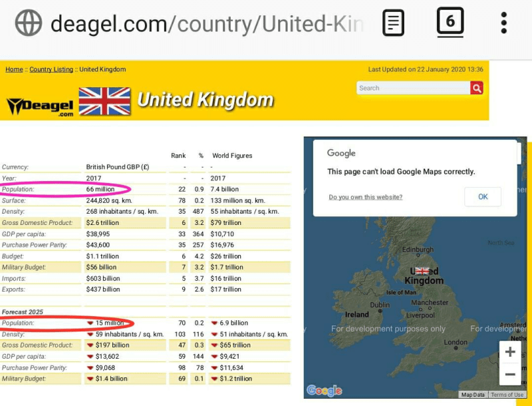Viewport: 532px width, 406px height.
Task: Click the 'Dublin' label on the map
Action: coord(380,305)
